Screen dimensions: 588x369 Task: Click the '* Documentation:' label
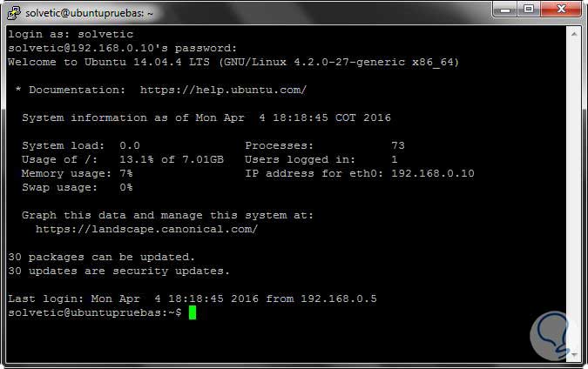71,90
